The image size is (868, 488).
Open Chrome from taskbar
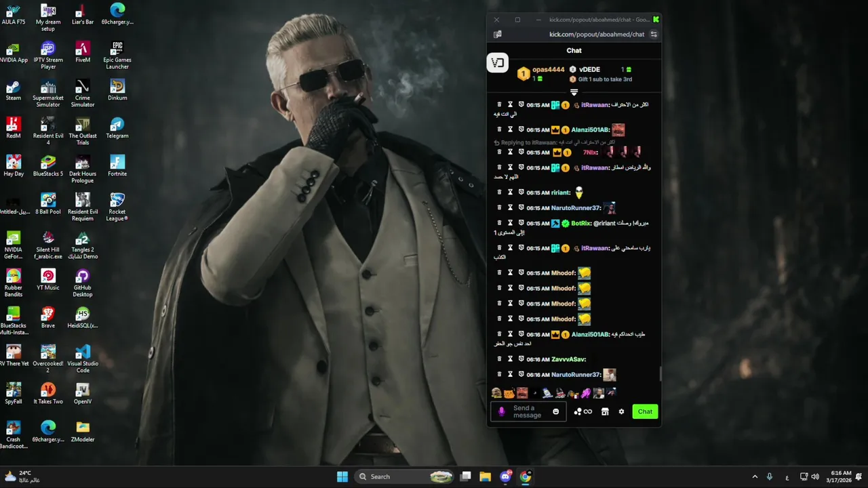point(526,476)
